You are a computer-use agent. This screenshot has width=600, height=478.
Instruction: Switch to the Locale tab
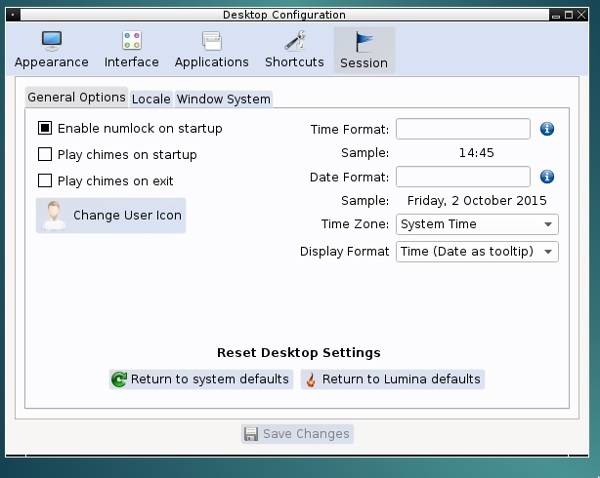pos(151,99)
